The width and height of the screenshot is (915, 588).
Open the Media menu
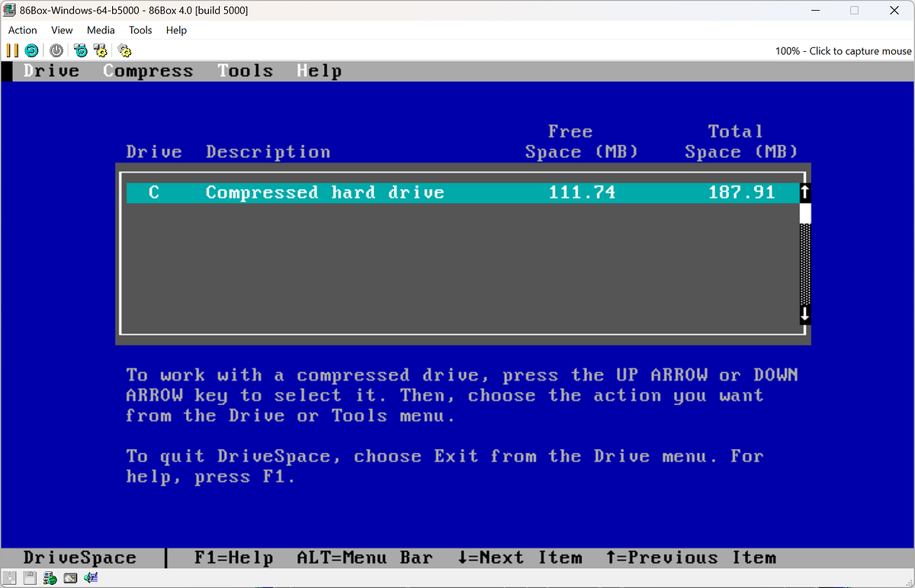point(101,30)
